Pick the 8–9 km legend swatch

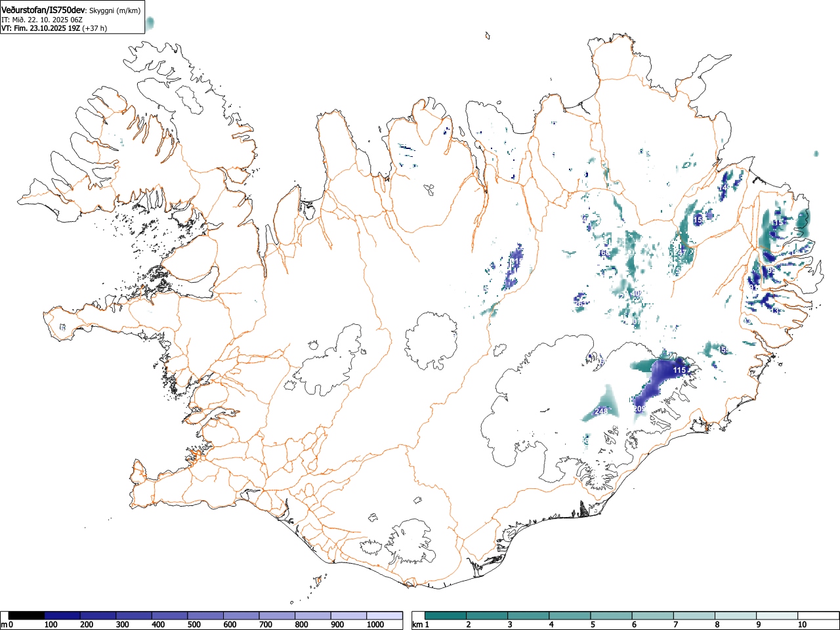click(x=735, y=616)
